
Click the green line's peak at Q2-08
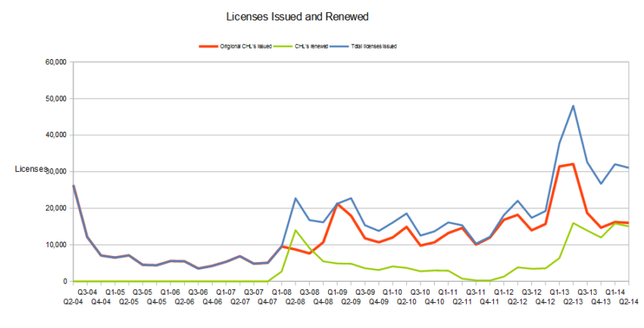(295, 230)
